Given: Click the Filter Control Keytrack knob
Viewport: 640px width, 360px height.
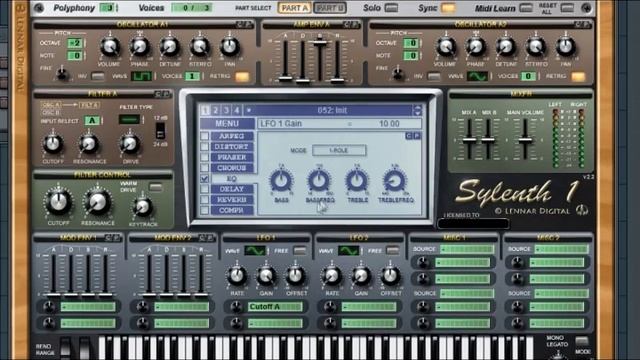Looking at the screenshot, I should pos(142,207).
